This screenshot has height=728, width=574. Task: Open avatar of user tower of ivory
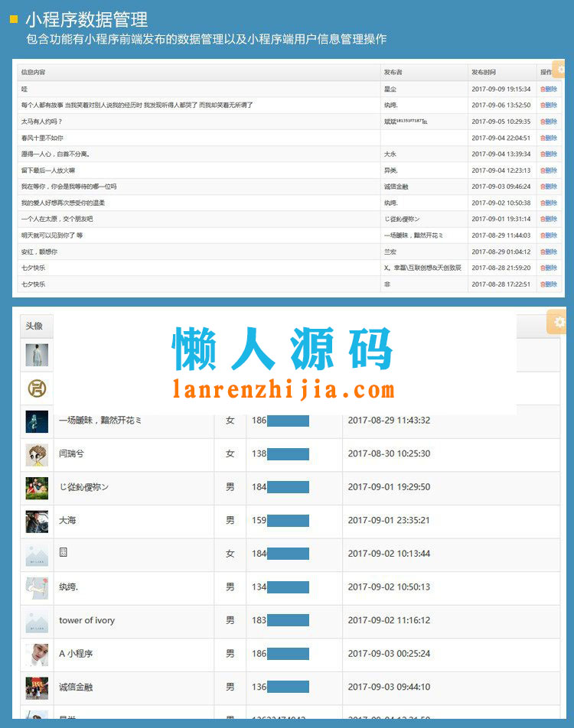[37, 622]
